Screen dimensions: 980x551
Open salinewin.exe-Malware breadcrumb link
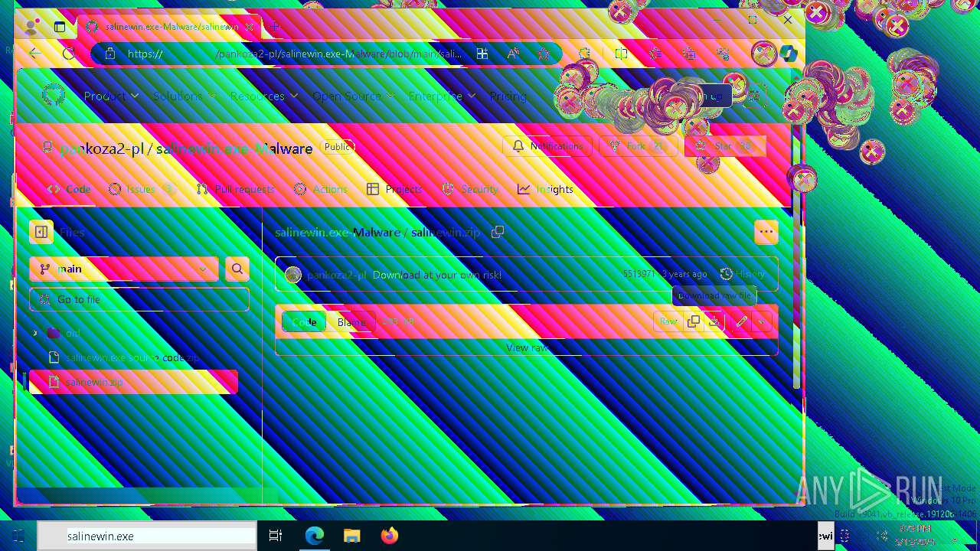338,232
